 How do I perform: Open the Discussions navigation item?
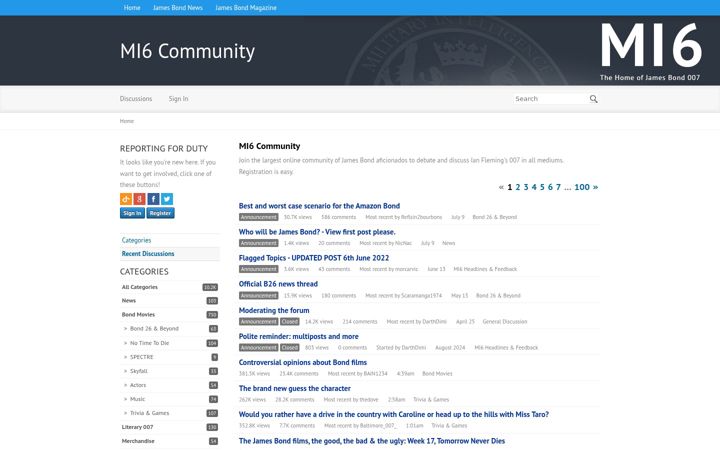pos(136,99)
